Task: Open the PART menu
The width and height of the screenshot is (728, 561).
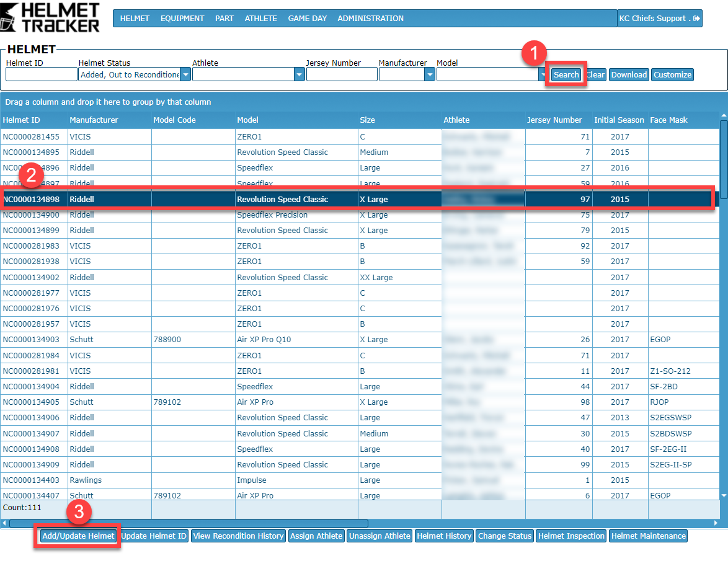Action: tap(224, 19)
